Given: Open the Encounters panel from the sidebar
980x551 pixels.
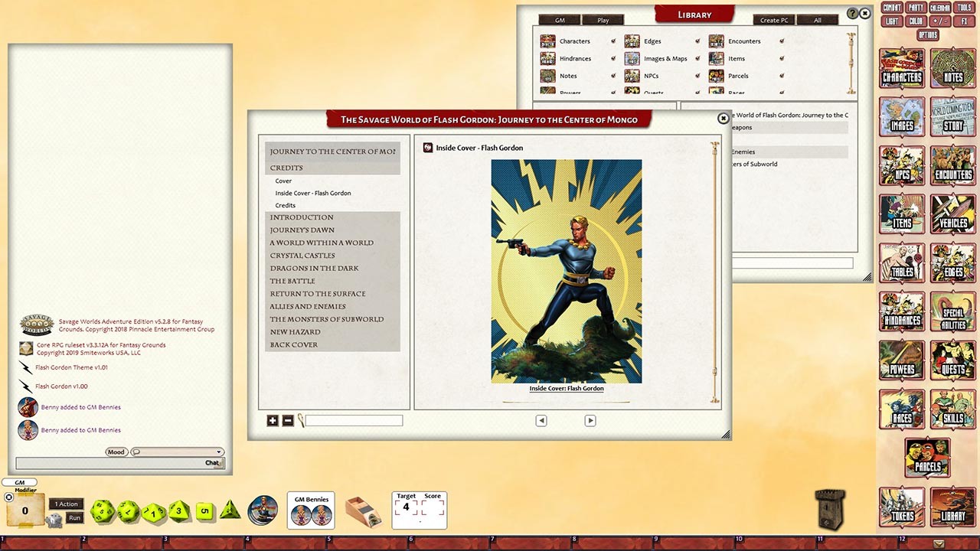Looking at the screenshot, I should tap(952, 165).
